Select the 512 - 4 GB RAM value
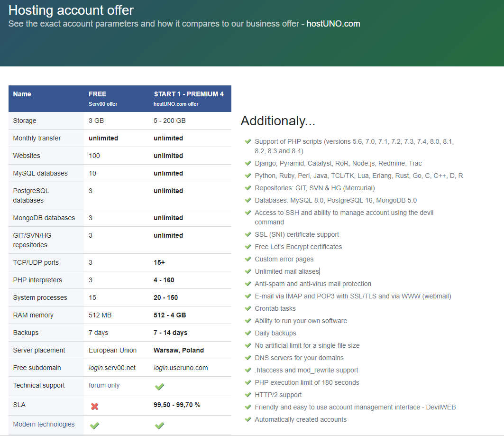 point(170,315)
